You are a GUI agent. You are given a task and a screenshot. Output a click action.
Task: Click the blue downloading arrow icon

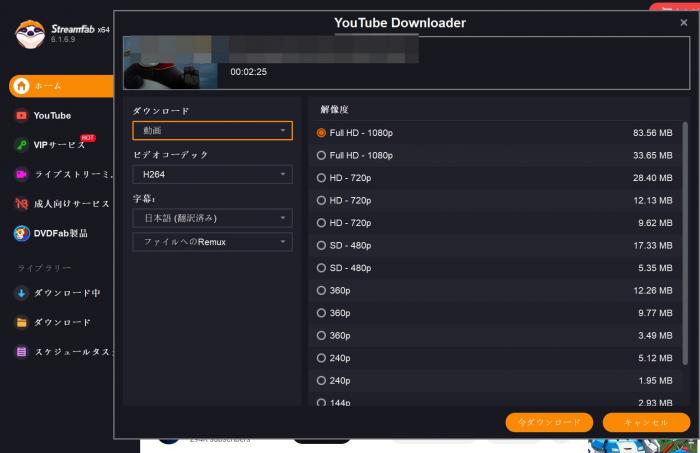[x=21, y=293]
